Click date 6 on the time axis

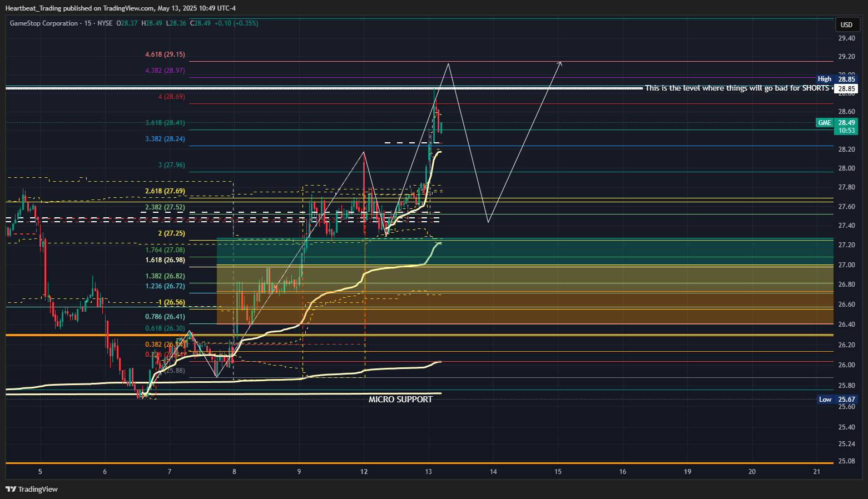point(105,472)
